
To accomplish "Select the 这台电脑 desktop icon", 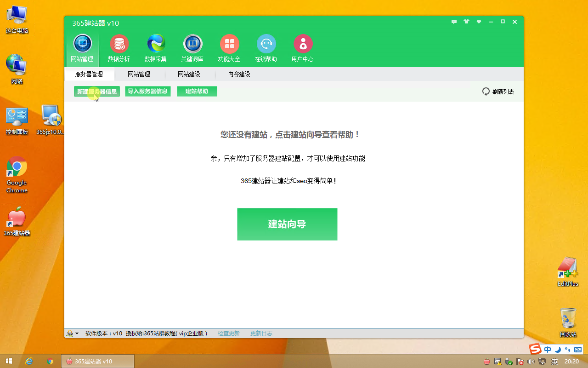I will (x=17, y=20).
